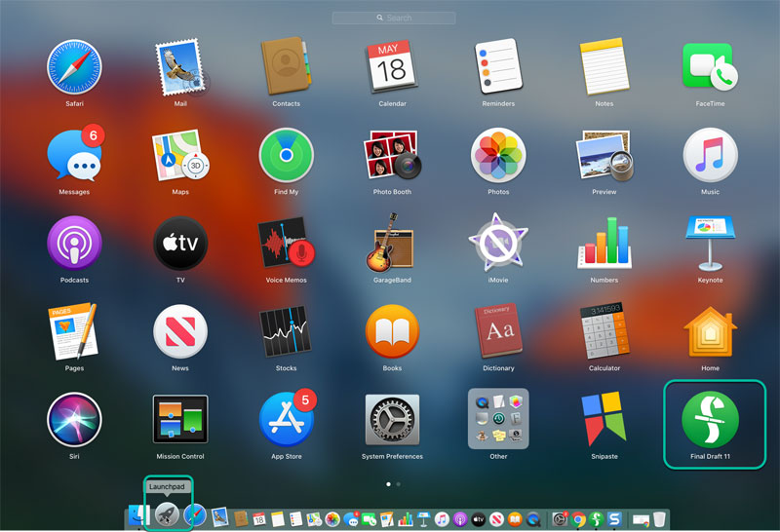Viewport: 780px width, 532px height.
Task: Open the Apple TV icon in the Dock
Action: tap(478, 519)
